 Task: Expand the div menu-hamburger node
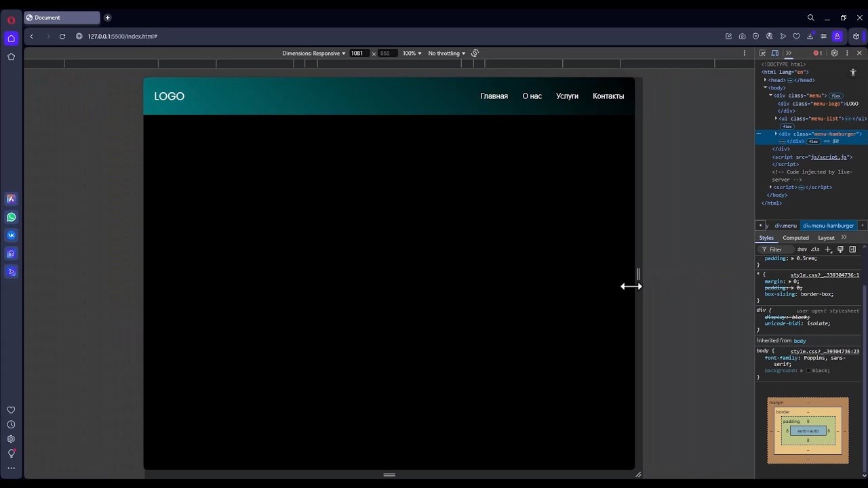tap(776, 134)
